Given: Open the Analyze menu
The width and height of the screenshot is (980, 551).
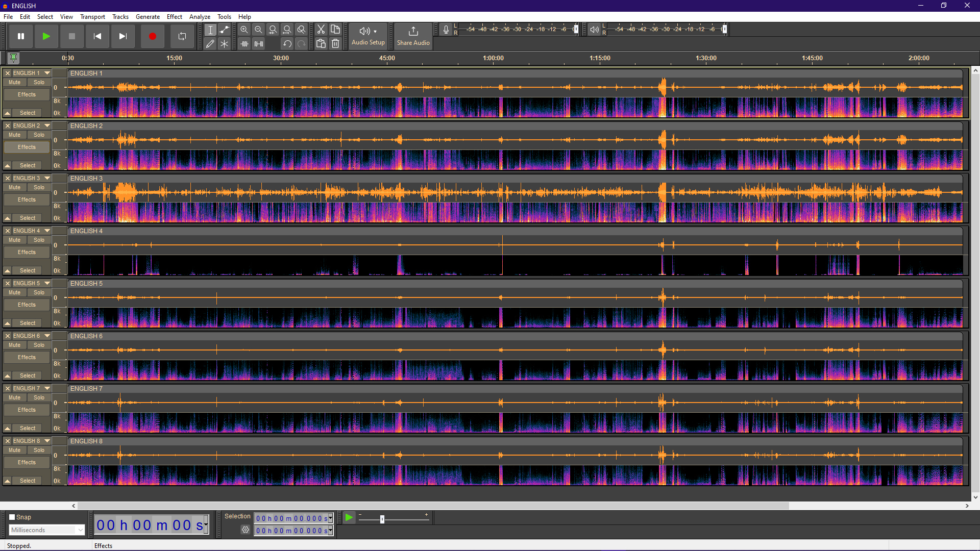Looking at the screenshot, I should coord(200,17).
